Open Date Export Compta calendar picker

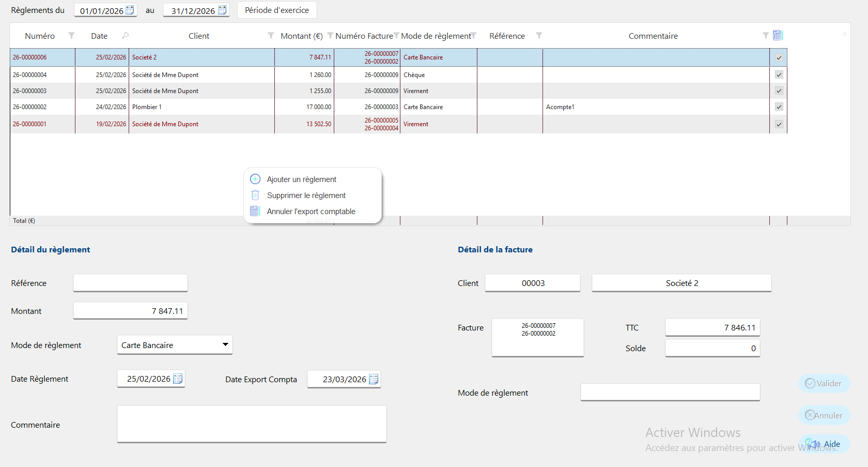pyautogui.click(x=374, y=379)
